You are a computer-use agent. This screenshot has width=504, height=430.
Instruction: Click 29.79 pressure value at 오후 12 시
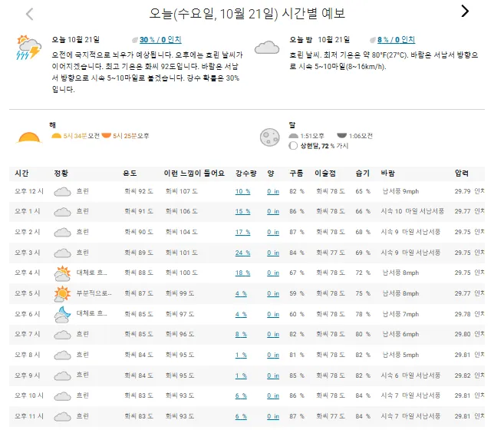point(463,191)
